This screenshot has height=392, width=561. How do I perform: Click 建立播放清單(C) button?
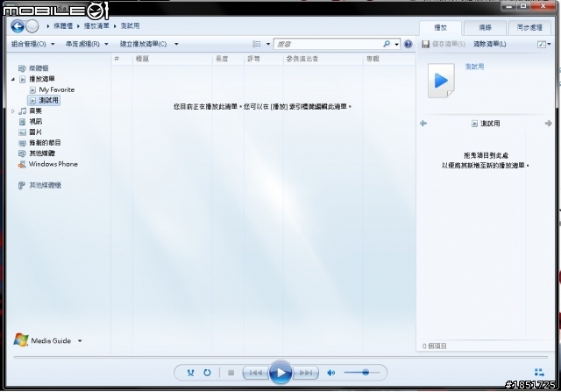(144, 44)
